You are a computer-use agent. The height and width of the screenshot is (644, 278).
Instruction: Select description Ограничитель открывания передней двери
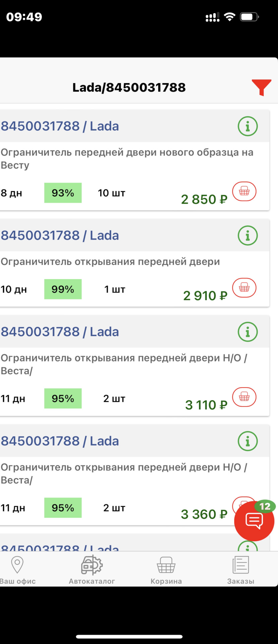click(110, 262)
